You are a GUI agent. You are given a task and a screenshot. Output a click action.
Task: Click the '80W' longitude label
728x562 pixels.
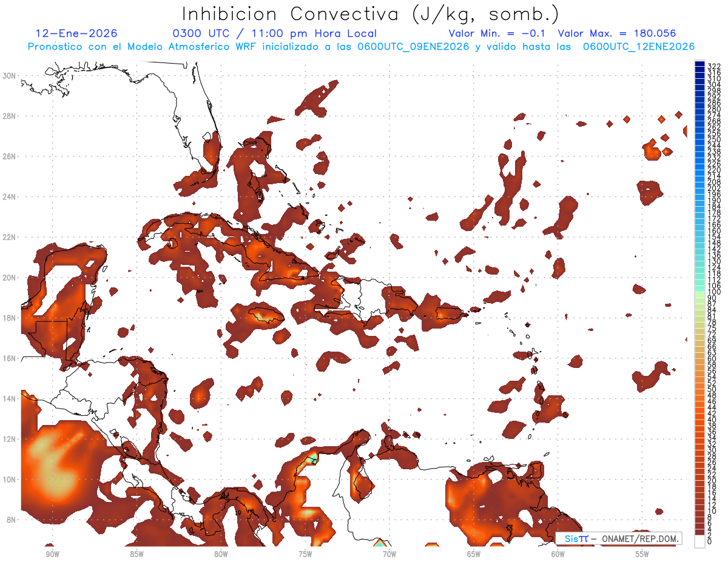[221, 554]
